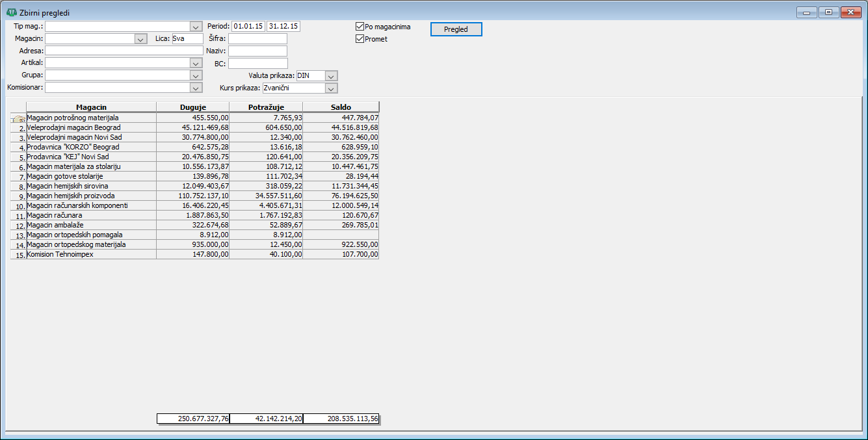Change the Valuta prikaza DIN dropdown
This screenshot has width=868, height=440.
[x=331, y=76]
